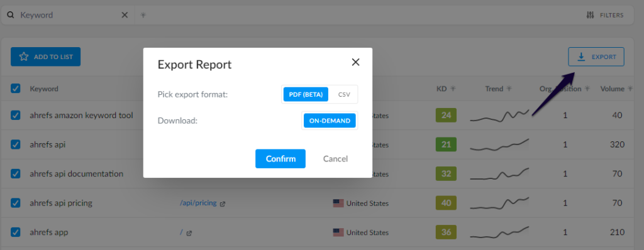Image resolution: width=644 pixels, height=250 pixels.
Task: Click volume value 320
Action: tap(618, 144)
